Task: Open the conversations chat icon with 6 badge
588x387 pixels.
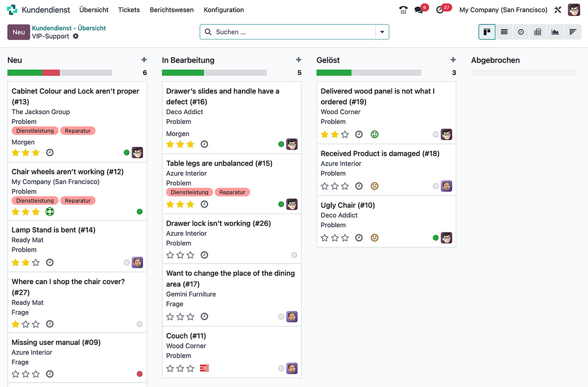Action: tap(418, 10)
